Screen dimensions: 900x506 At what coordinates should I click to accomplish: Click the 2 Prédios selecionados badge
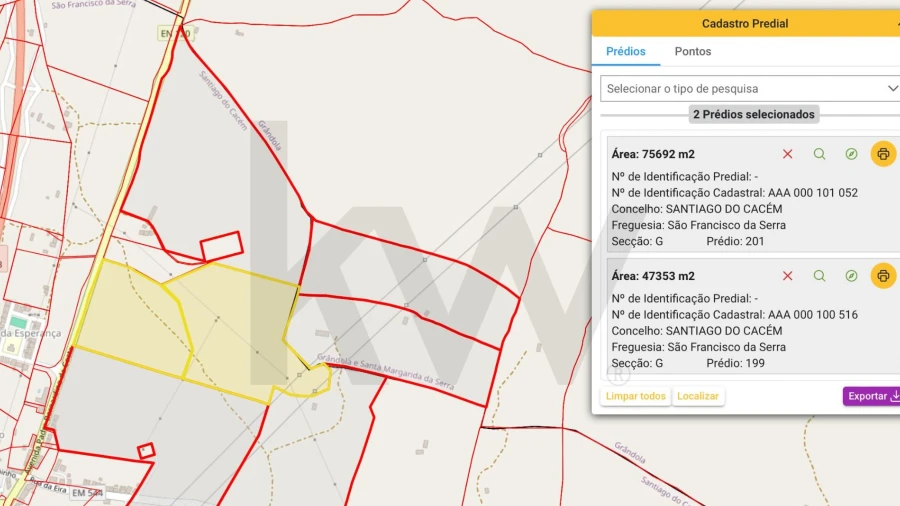(754, 115)
